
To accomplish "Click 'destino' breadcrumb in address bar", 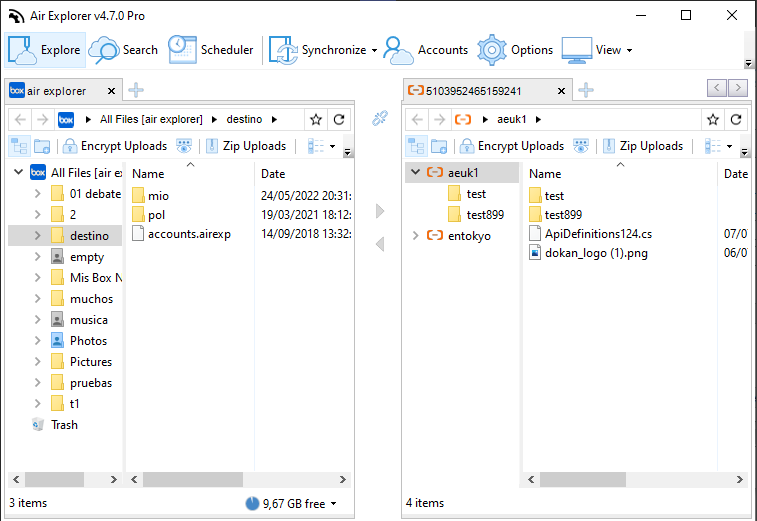I will point(244,119).
